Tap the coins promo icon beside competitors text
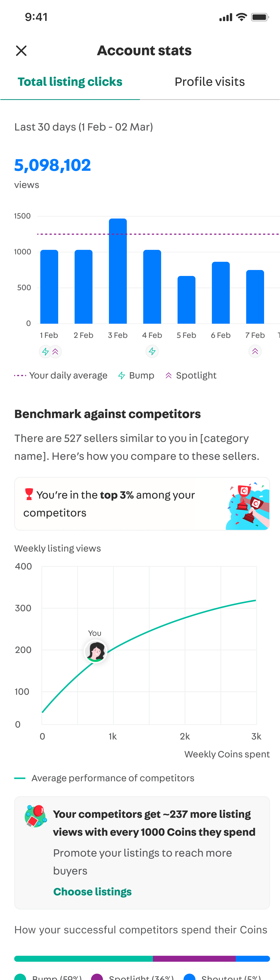The width and height of the screenshot is (280, 980). 35,816
